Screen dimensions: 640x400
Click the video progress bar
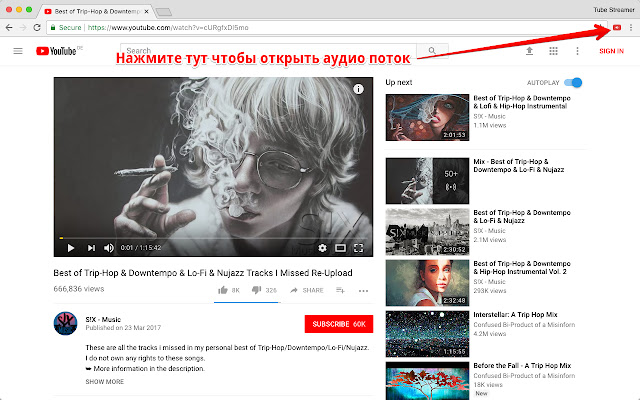pos(213,238)
